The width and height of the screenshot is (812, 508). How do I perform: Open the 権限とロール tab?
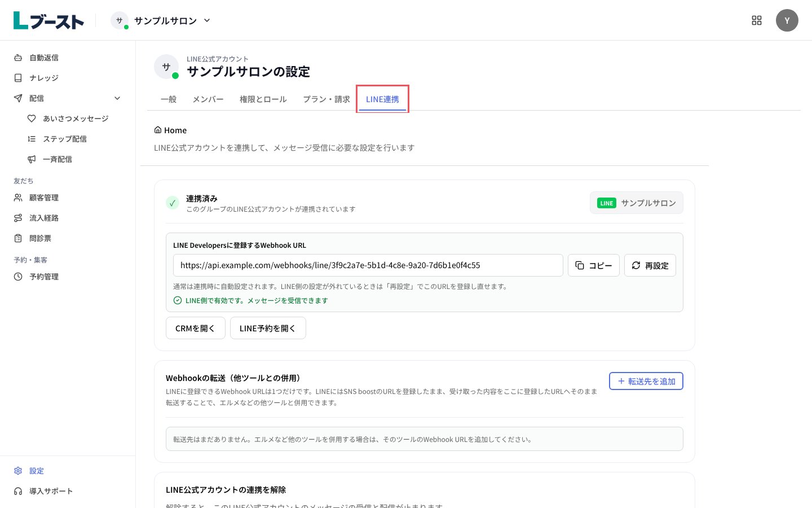tap(263, 99)
